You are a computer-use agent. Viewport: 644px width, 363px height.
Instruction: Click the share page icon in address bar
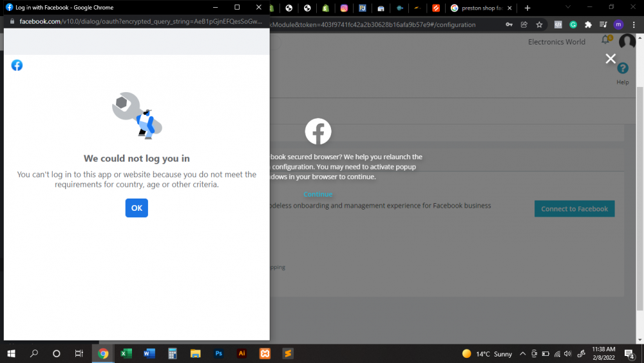524,25
